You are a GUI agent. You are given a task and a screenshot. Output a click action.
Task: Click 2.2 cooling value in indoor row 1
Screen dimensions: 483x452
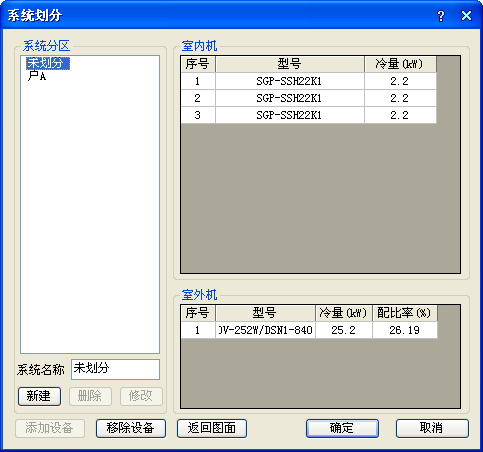coord(401,81)
